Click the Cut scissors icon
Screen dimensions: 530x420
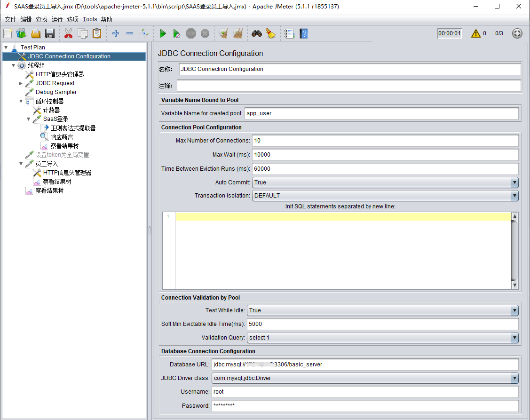tap(68, 33)
